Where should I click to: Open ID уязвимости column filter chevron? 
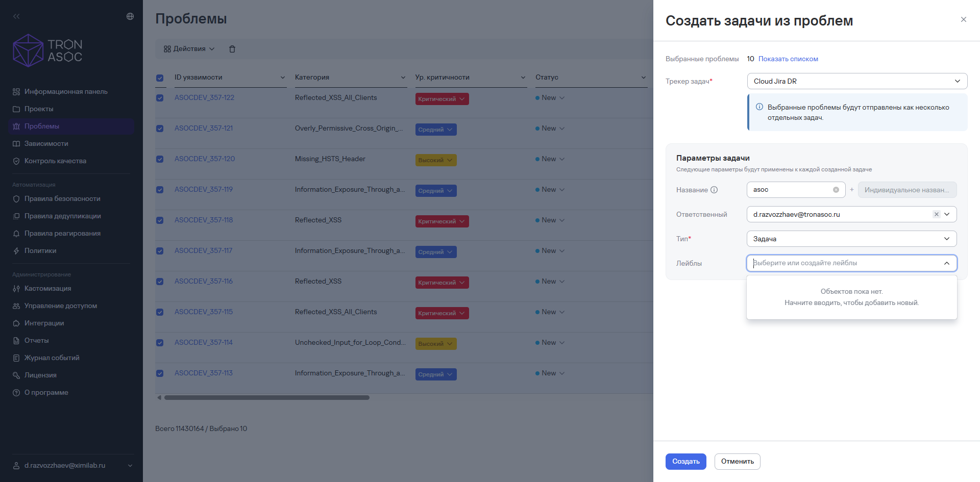(x=283, y=78)
